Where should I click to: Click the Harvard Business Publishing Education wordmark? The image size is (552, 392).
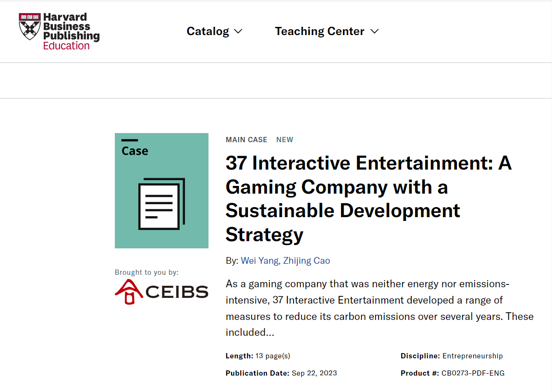click(x=71, y=32)
